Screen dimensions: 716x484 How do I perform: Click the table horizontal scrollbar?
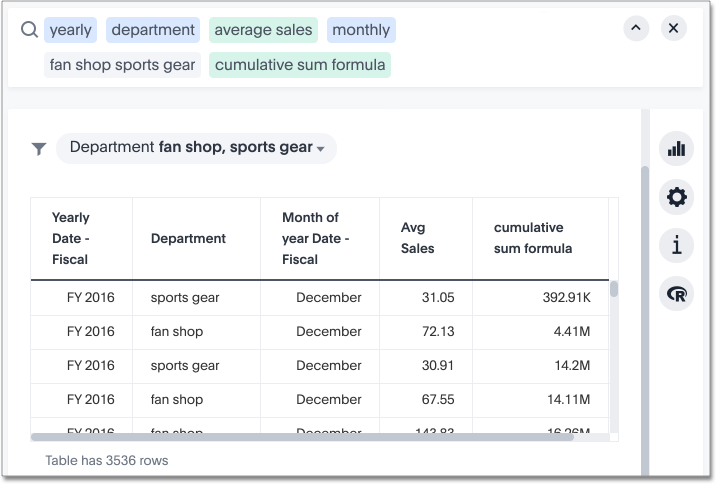pyautogui.click(x=302, y=436)
